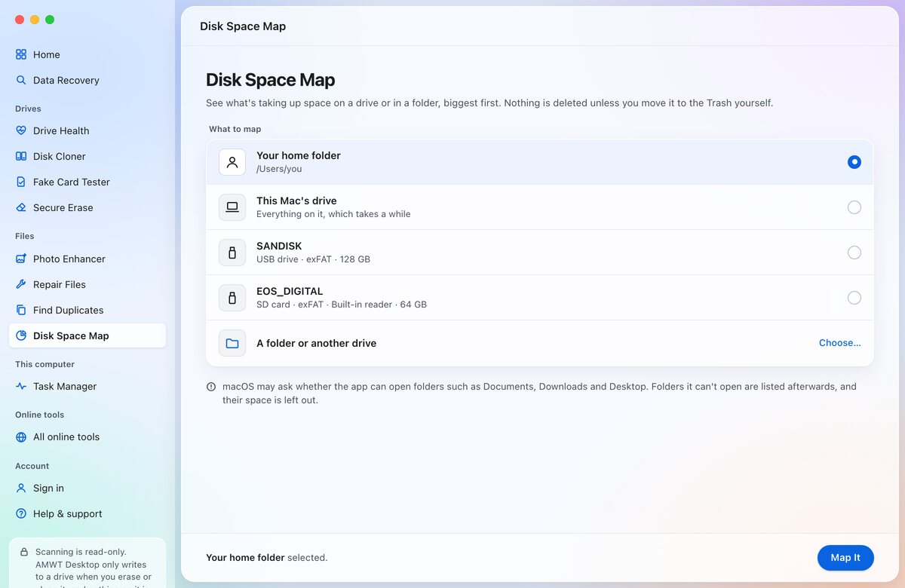The height and width of the screenshot is (588, 905).
Task: Click the SANDISK drive name
Action: pyautogui.click(x=279, y=246)
